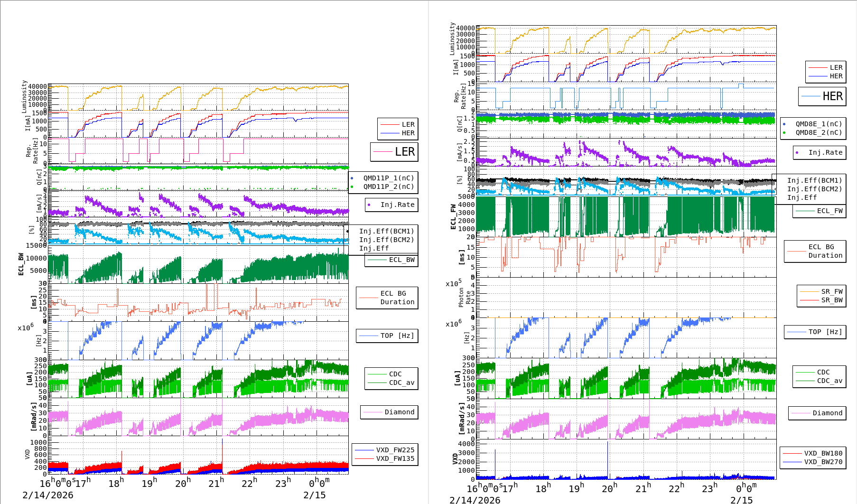The width and height of the screenshot is (857, 504).
Task: Click the 18h tick on left time axis
Action: pos(116,483)
